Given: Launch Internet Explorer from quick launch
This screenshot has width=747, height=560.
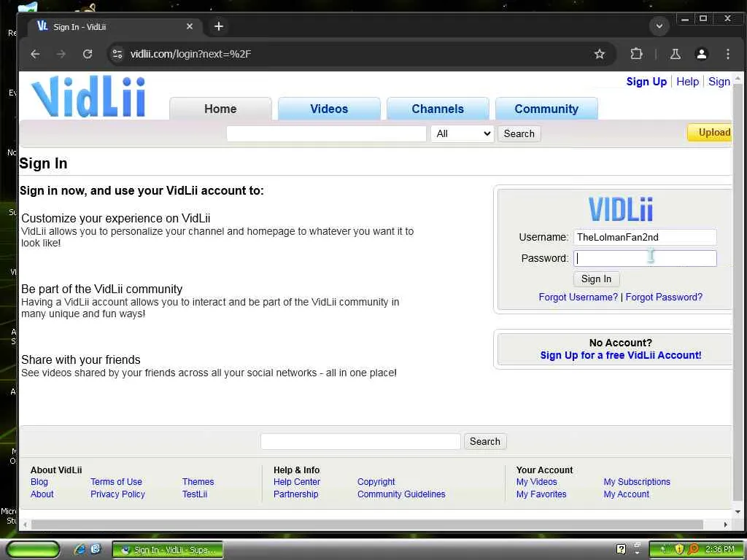Looking at the screenshot, I should [80, 550].
